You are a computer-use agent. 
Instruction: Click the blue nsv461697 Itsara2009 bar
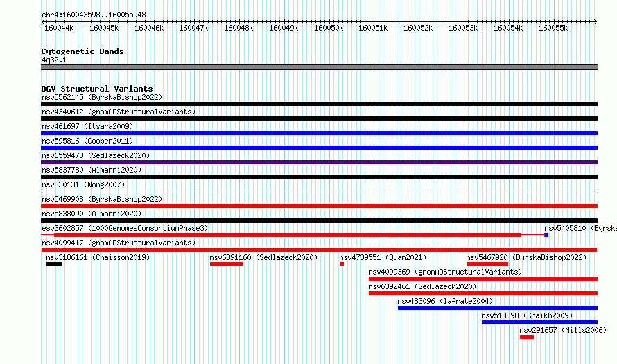pyautogui.click(x=319, y=133)
